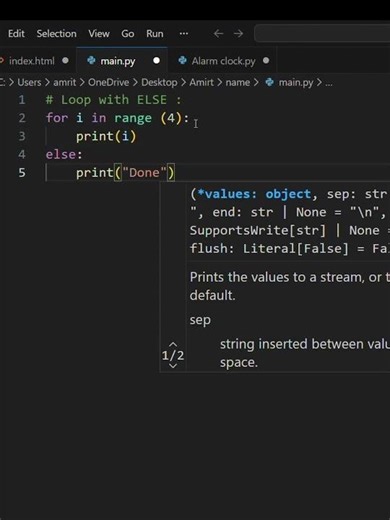Open the Go menu

click(128, 34)
